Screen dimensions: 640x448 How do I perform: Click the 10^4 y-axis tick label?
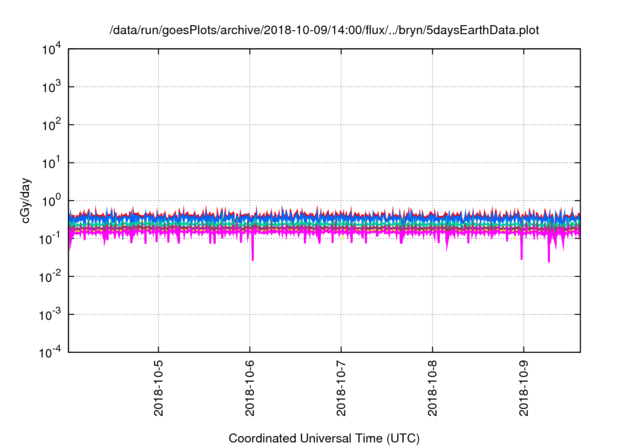(x=51, y=49)
